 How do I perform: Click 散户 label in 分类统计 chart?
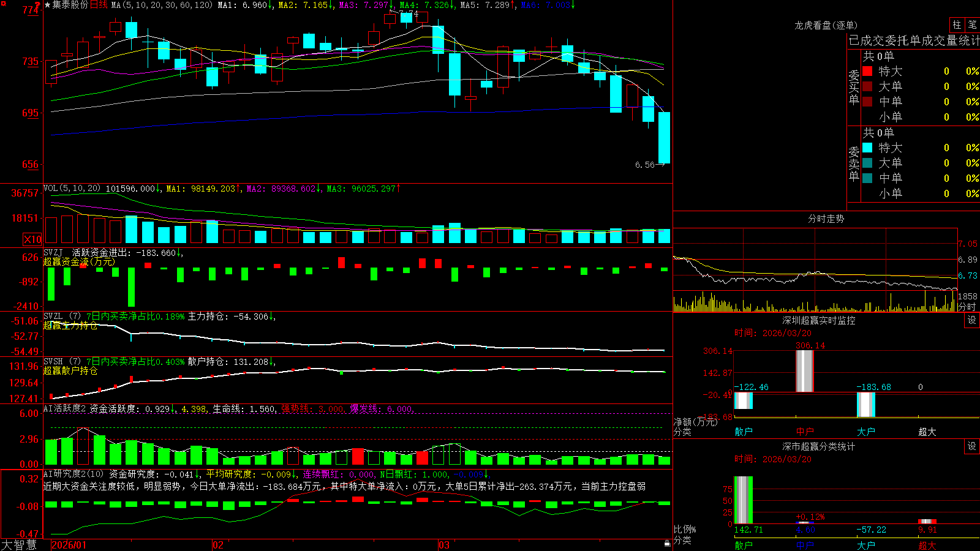pyautogui.click(x=744, y=545)
